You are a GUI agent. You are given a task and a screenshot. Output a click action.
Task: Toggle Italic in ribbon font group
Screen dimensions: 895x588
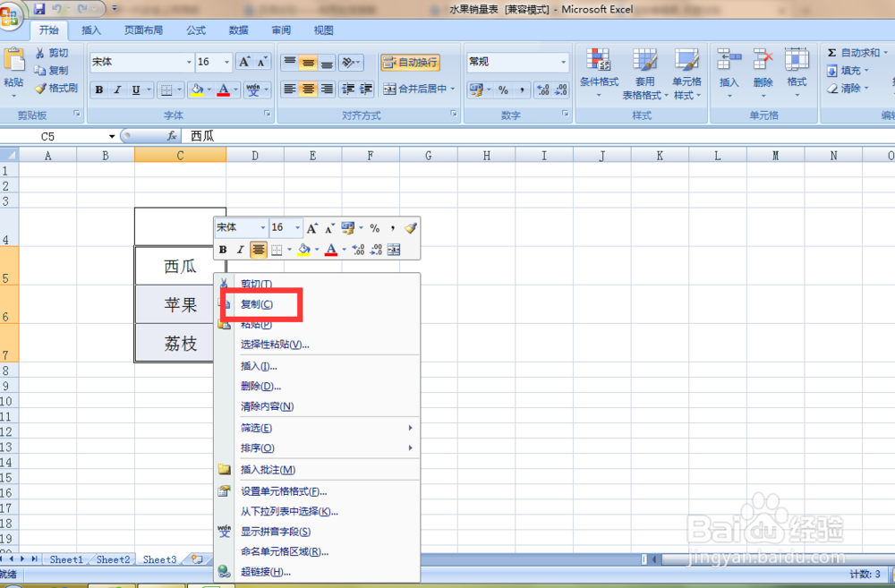117,89
